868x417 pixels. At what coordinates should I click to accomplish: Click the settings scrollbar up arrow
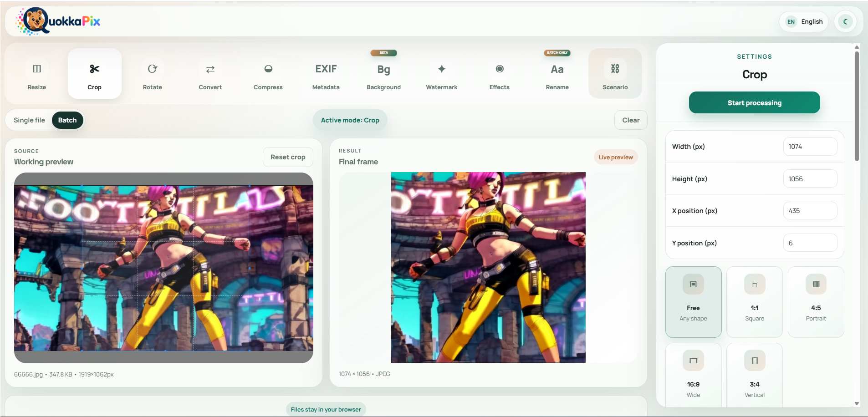tap(857, 47)
